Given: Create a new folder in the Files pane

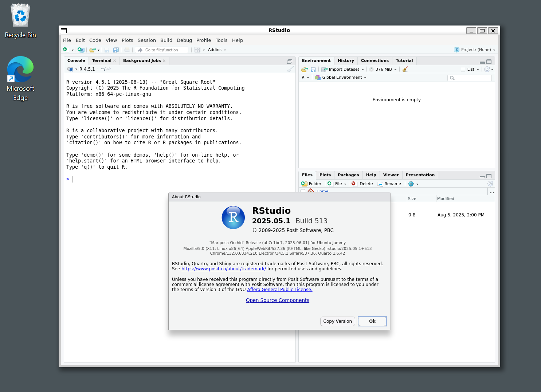Looking at the screenshot, I should click(311, 184).
